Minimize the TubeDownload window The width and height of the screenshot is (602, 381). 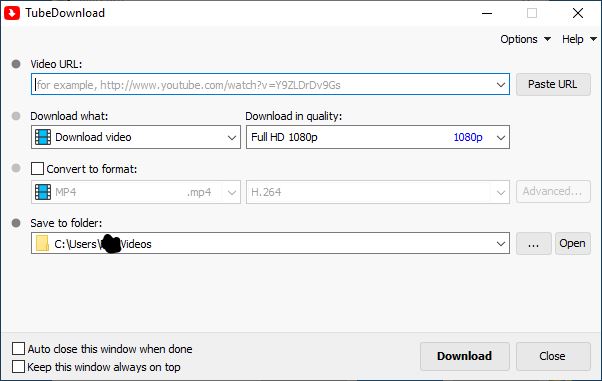click(x=487, y=13)
